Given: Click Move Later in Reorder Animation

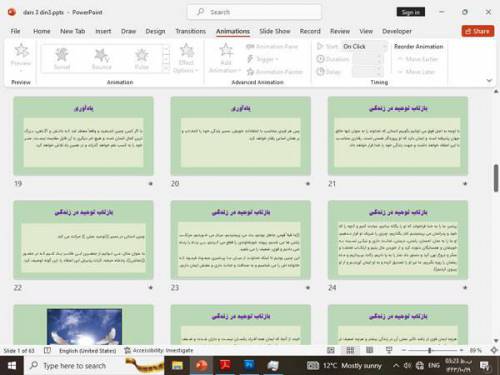Looking at the screenshot, I should [416, 71].
